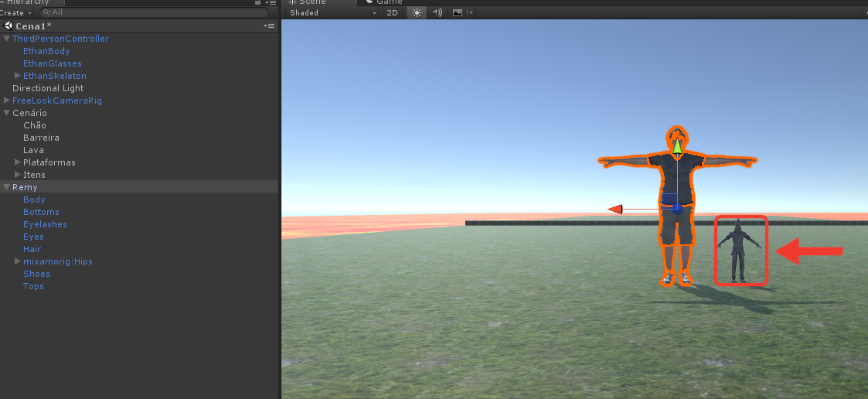Switch to the Game tab

coord(384,2)
